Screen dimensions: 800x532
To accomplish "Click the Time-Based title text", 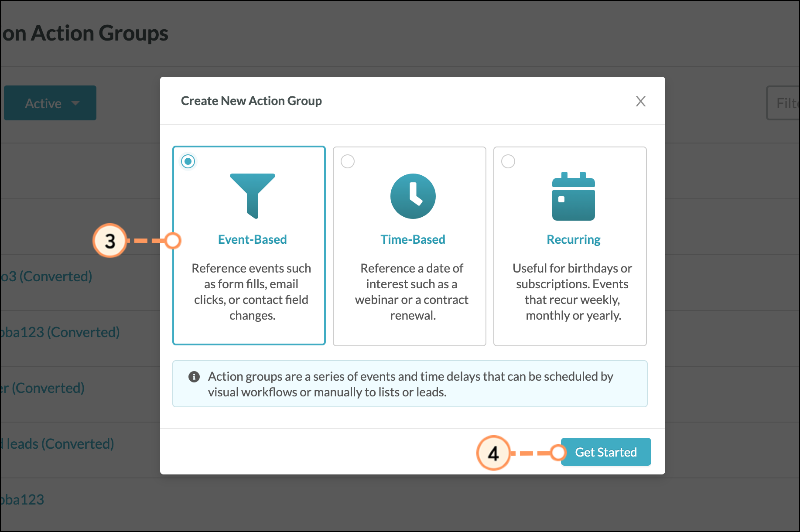I will coord(413,239).
